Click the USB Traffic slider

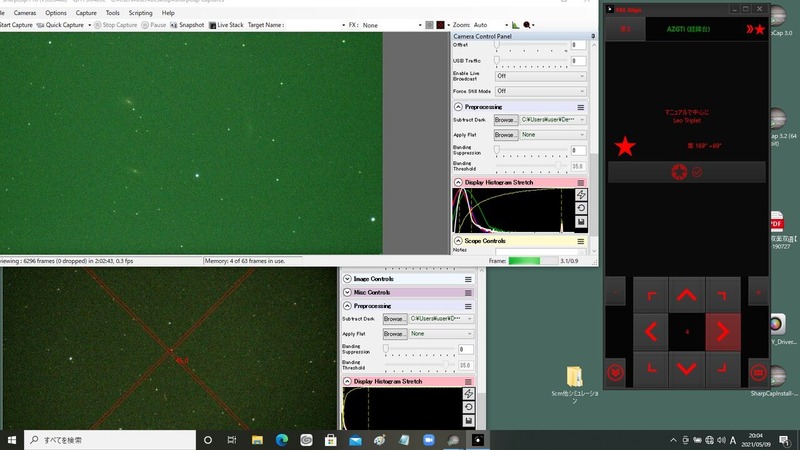point(531,61)
